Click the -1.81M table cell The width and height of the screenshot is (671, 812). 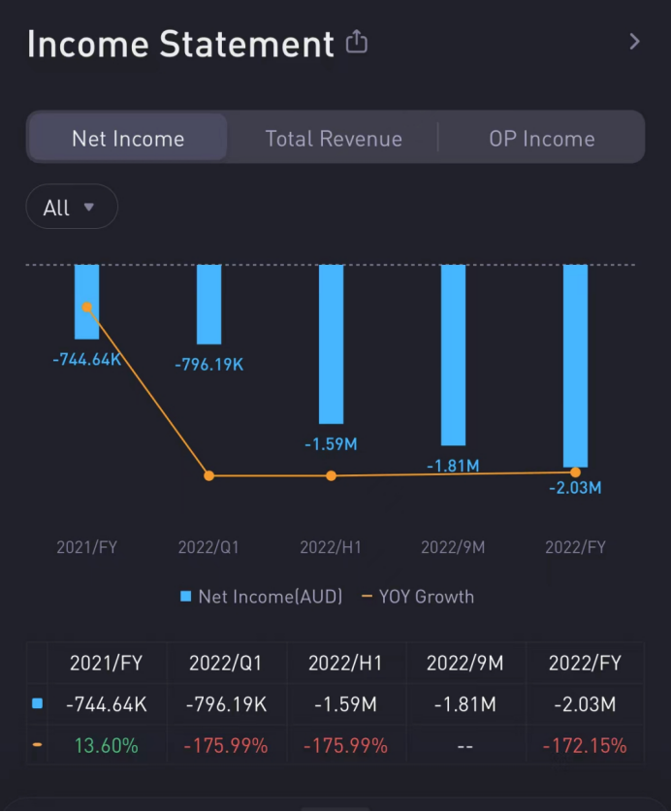tap(464, 704)
